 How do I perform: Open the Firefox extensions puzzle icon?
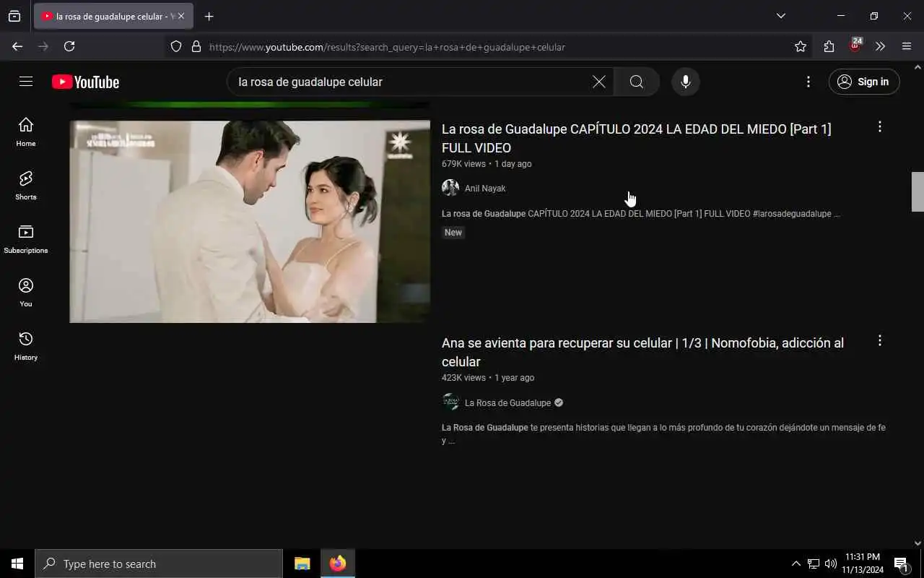click(829, 46)
